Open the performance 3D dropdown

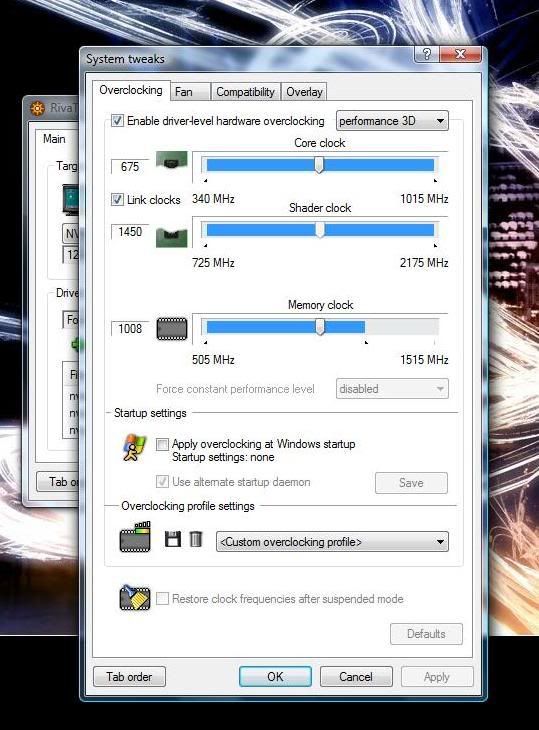[x=392, y=121]
